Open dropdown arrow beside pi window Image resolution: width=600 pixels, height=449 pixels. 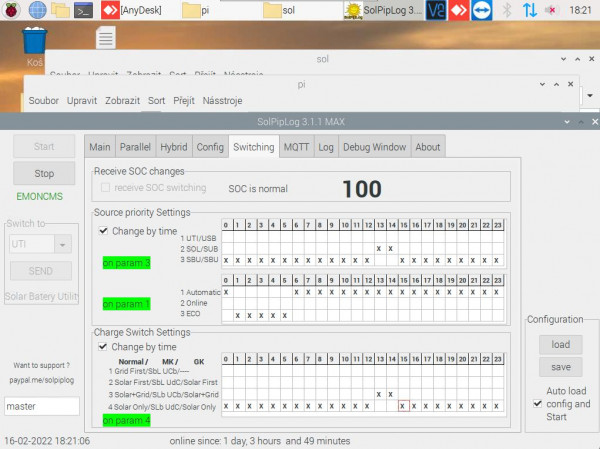[x=590, y=95]
